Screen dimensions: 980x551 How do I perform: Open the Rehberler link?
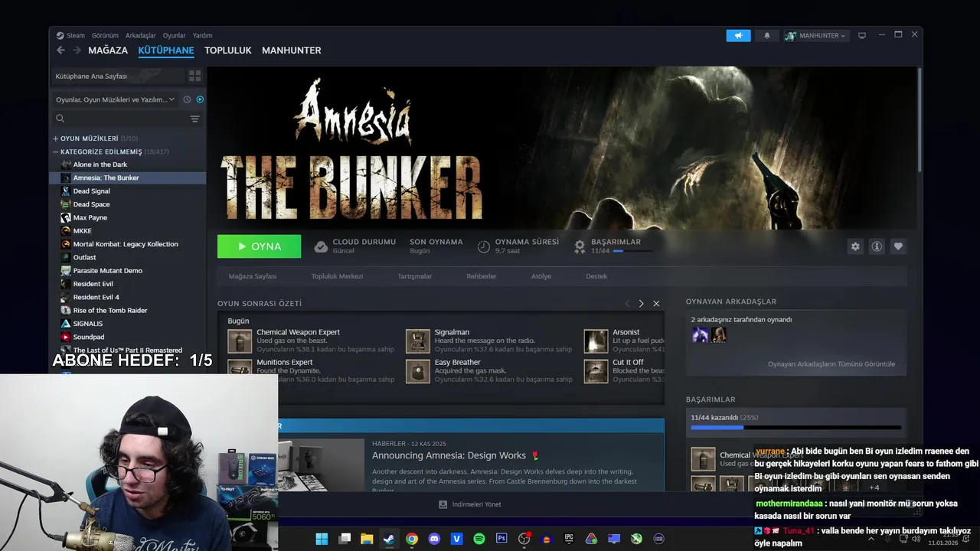482,276
